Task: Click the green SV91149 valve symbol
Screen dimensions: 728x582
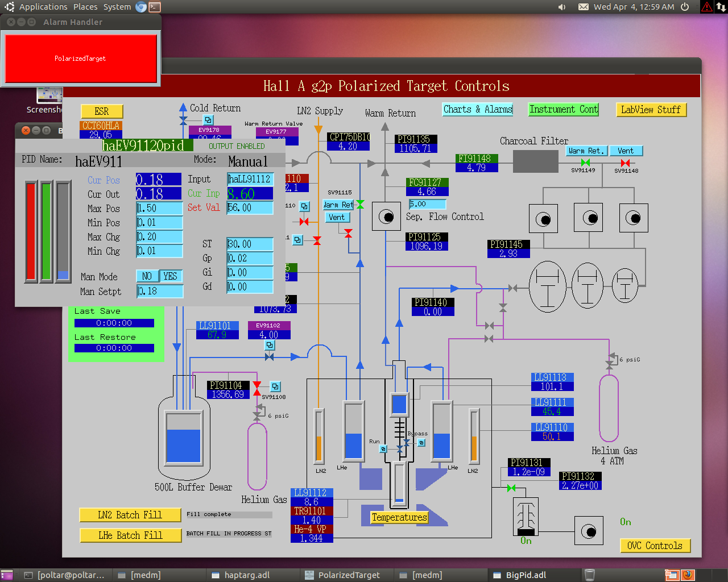Action: coord(585,163)
